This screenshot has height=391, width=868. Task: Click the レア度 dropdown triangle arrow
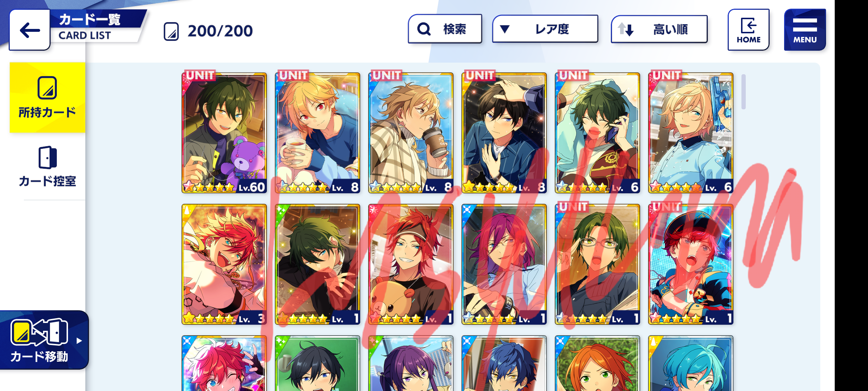coord(505,29)
